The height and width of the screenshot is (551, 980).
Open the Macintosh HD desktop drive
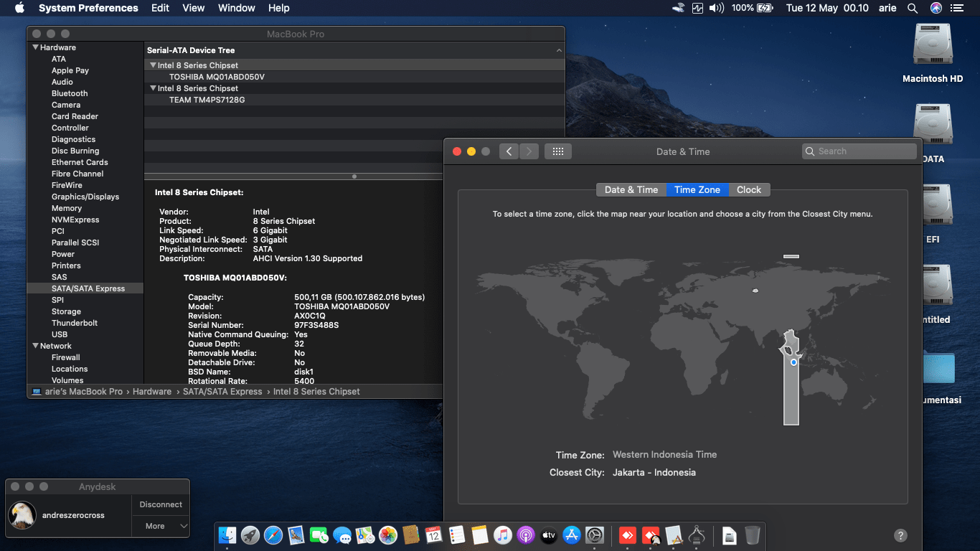pyautogui.click(x=933, y=44)
